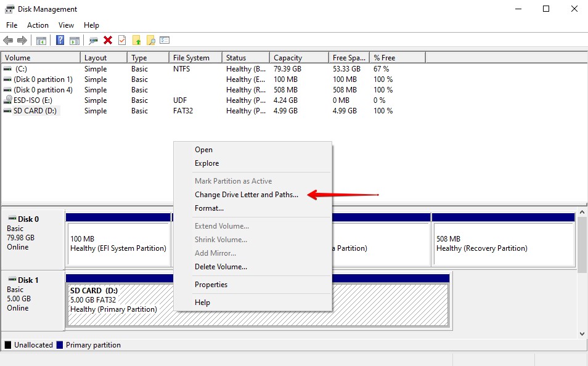Click the SD CARD drive icon in the volume list

tap(7, 111)
